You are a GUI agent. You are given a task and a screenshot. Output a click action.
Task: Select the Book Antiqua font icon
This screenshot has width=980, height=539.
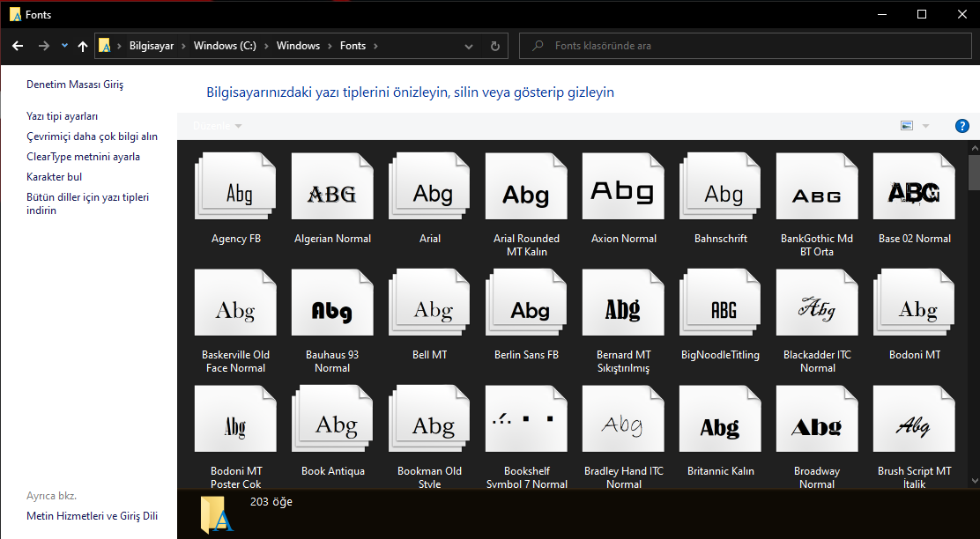pos(332,418)
